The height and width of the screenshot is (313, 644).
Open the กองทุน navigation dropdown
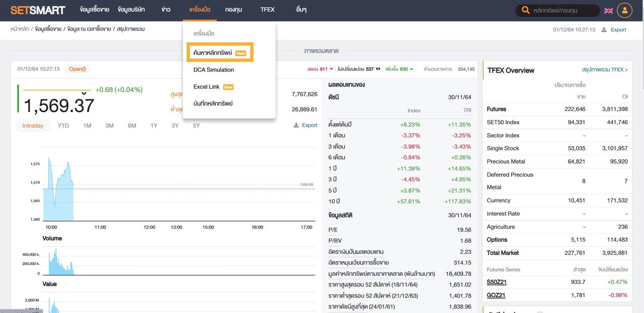coord(233,10)
